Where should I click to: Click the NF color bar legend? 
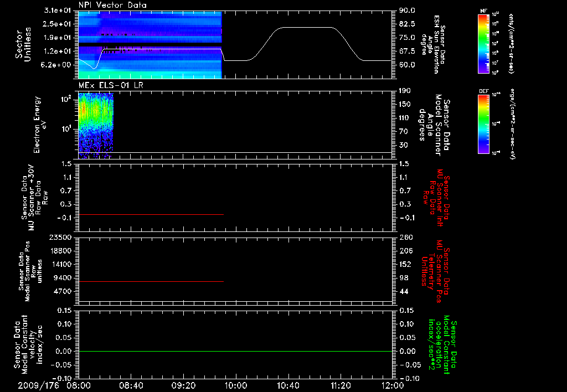coord(483,43)
